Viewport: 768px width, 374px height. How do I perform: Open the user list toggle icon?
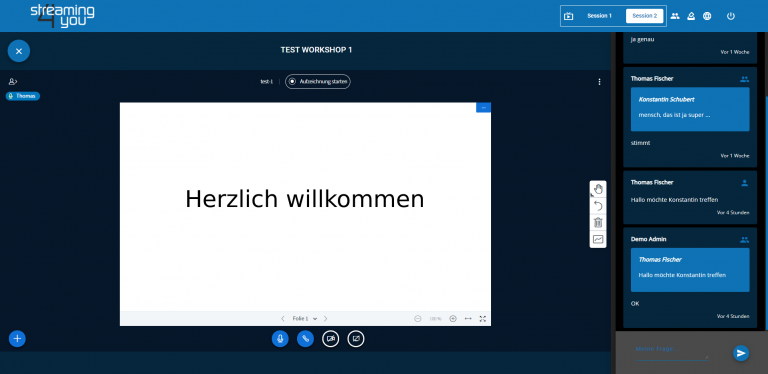pos(13,82)
